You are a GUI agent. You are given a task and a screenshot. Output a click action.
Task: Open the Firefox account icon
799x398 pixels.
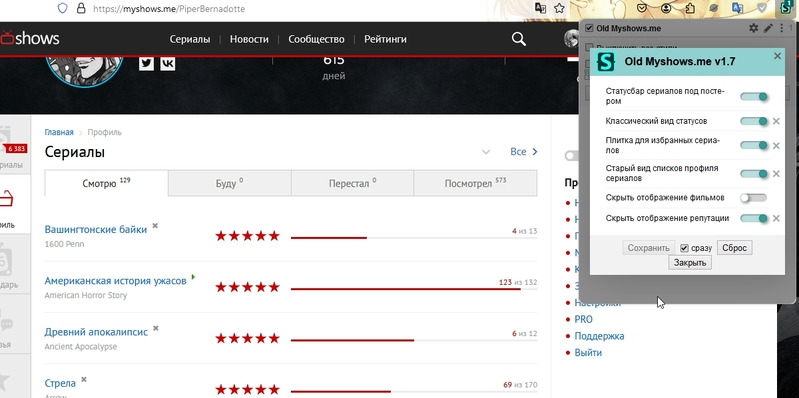[x=667, y=8]
